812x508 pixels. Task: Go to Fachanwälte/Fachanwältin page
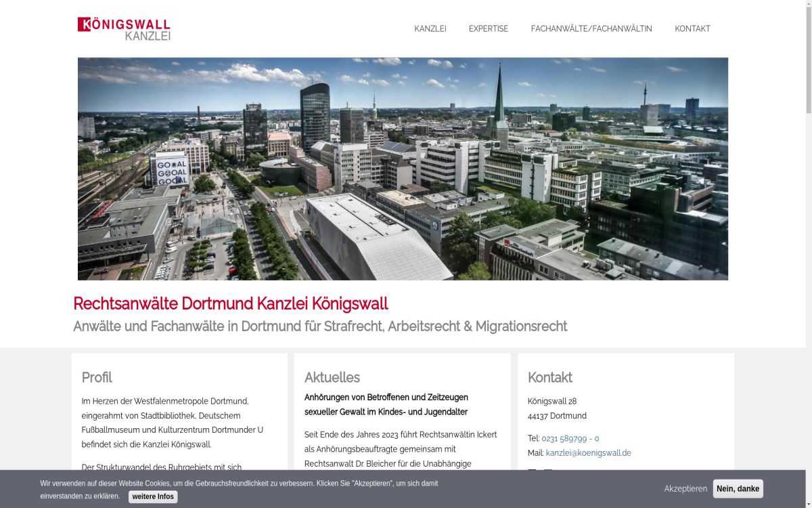[x=591, y=28]
